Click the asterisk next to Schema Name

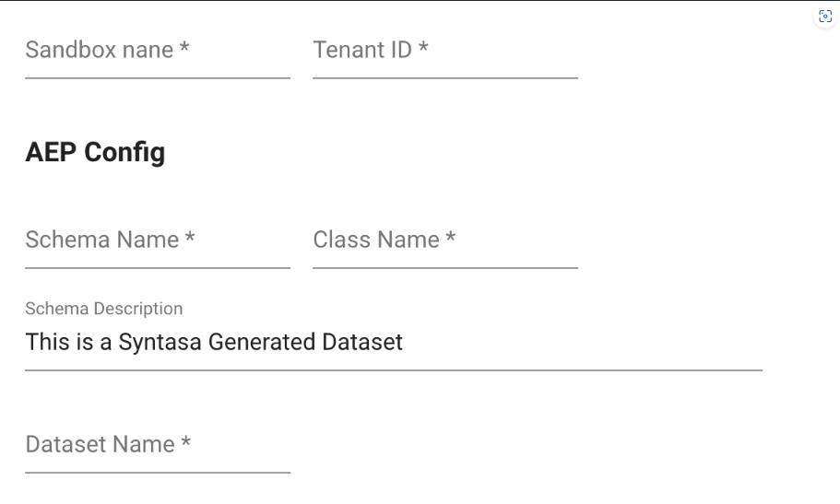[x=190, y=239]
